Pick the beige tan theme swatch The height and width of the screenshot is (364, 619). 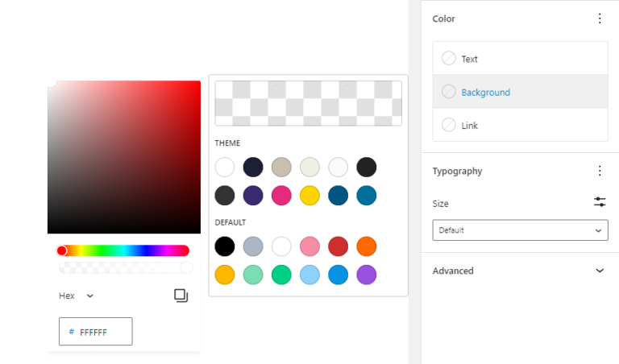point(281,168)
